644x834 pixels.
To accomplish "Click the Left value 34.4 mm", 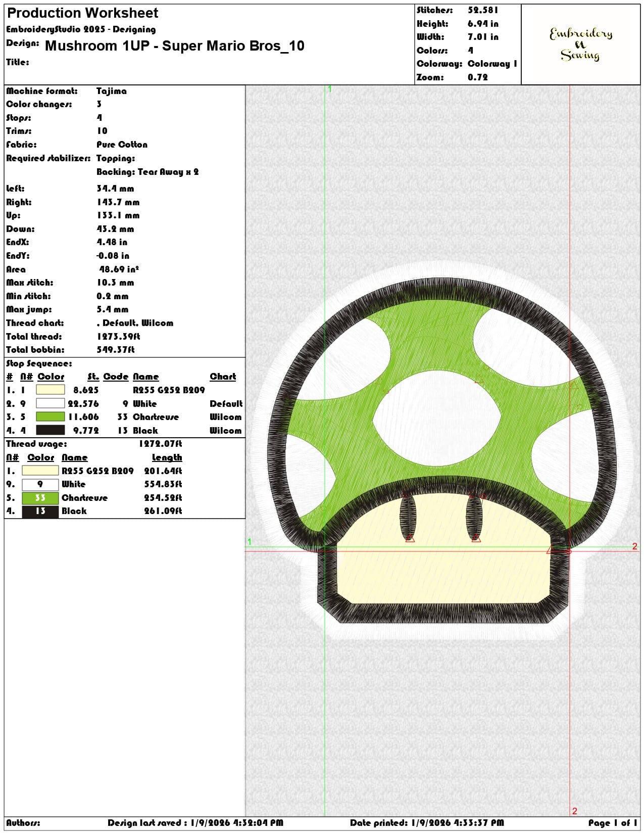I will coord(115,189).
